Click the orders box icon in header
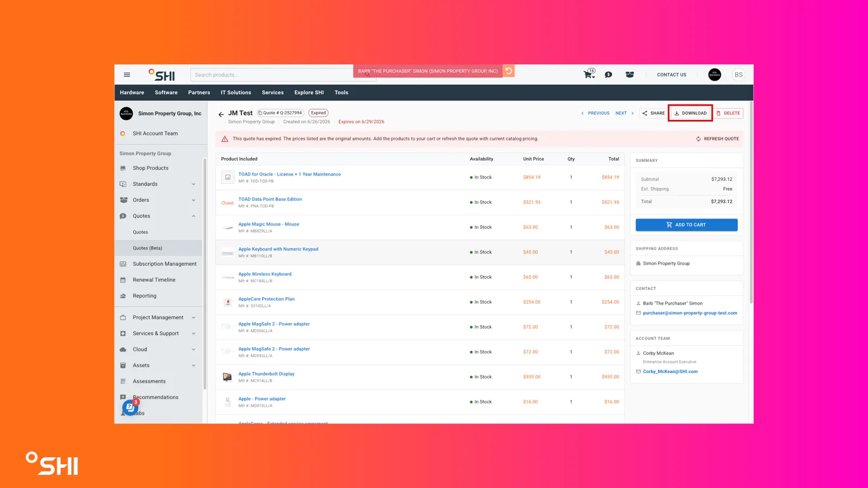 [630, 75]
